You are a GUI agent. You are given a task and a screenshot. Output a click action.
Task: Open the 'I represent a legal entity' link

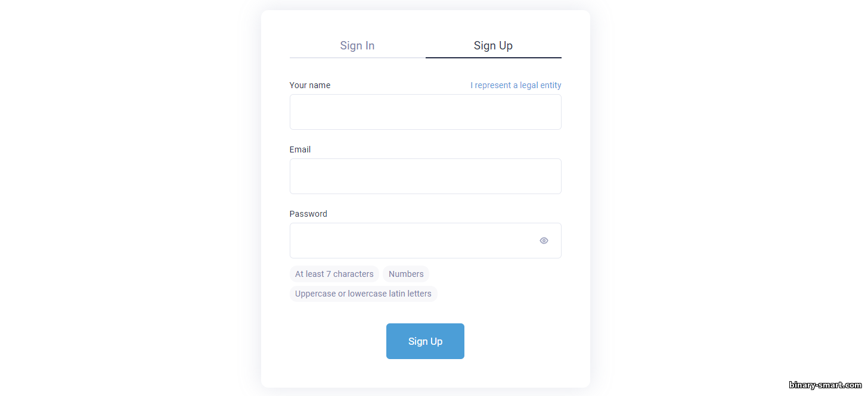pyautogui.click(x=516, y=85)
